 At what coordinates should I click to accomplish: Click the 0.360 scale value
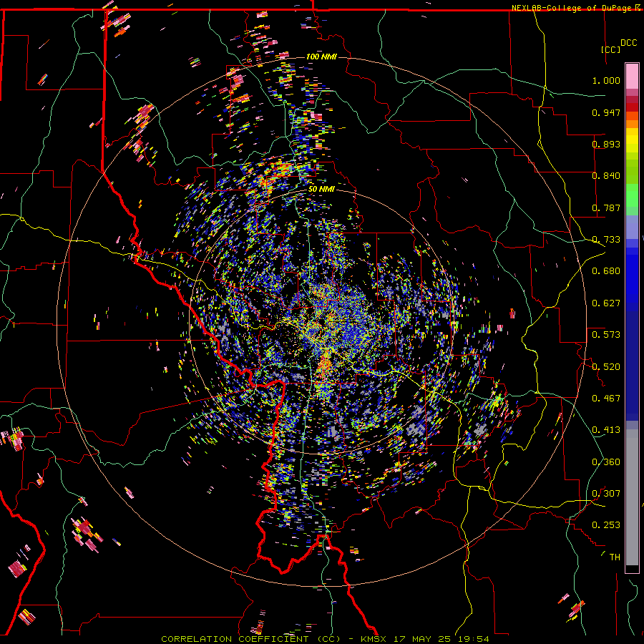coord(606,462)
